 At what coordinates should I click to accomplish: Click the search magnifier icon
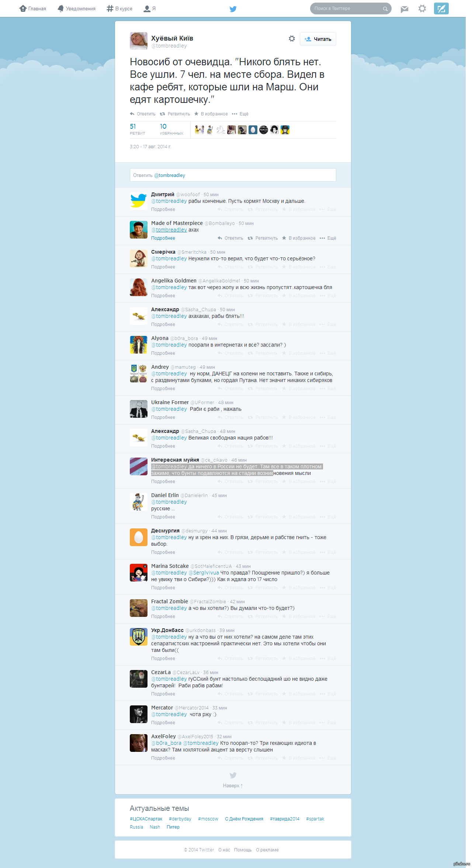pos(385,9)
